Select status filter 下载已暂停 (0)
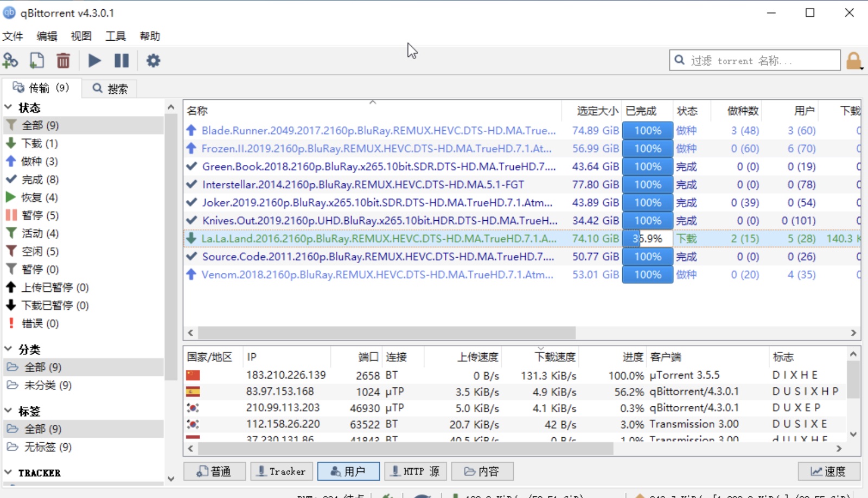The width and height of the screenshot is (868, 498). pos(84,305)
